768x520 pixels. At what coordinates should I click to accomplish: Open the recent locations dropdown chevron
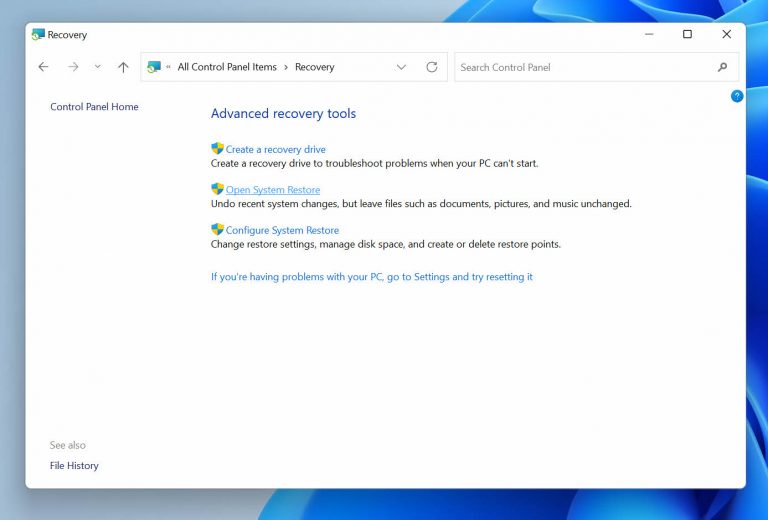[x=97, y=67]
